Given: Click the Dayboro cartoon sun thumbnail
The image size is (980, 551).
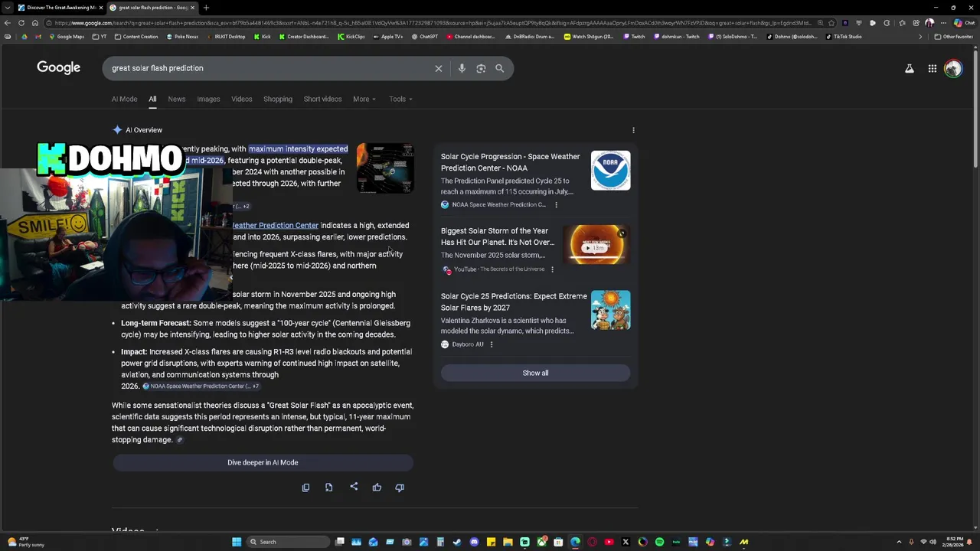Looking at the screenshot, I should pyautogui.click(x=610, y=310).
